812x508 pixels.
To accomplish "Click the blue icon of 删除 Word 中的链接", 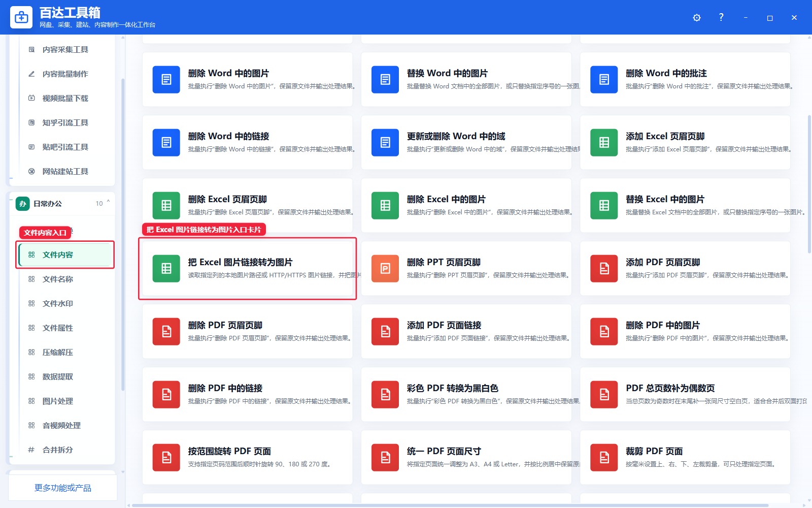I will (x=166, y=142).
